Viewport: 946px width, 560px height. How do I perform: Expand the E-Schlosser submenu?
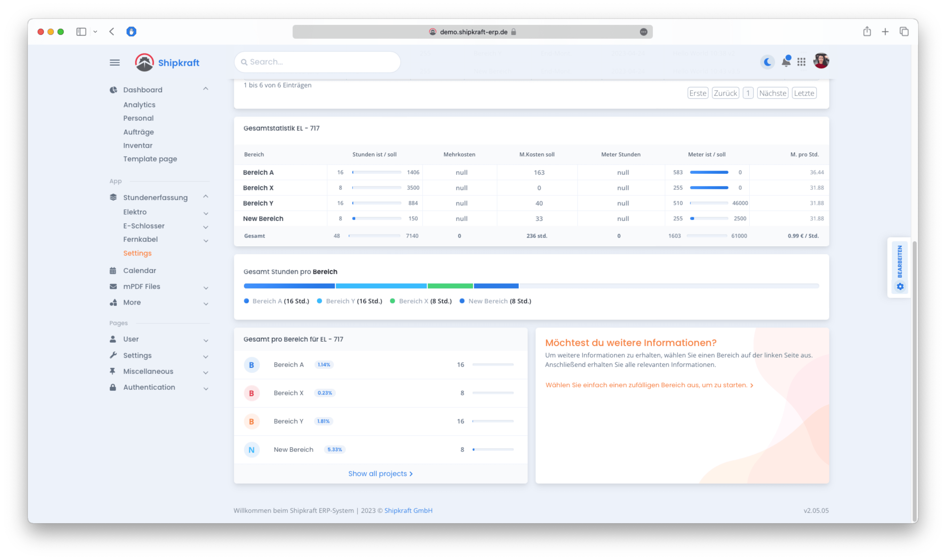click(206, 227)
